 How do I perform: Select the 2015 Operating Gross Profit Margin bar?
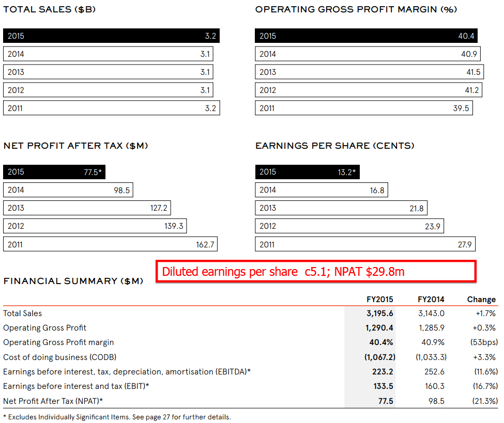coord(366,36)
